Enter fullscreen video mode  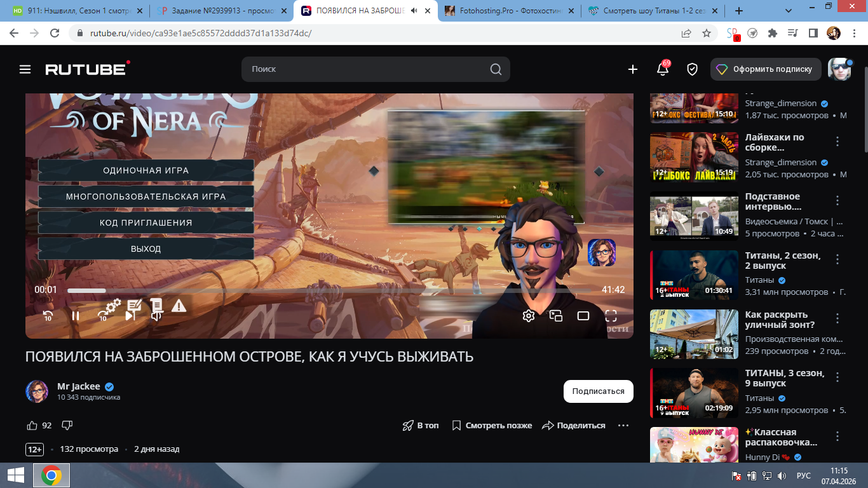(611, 316)
